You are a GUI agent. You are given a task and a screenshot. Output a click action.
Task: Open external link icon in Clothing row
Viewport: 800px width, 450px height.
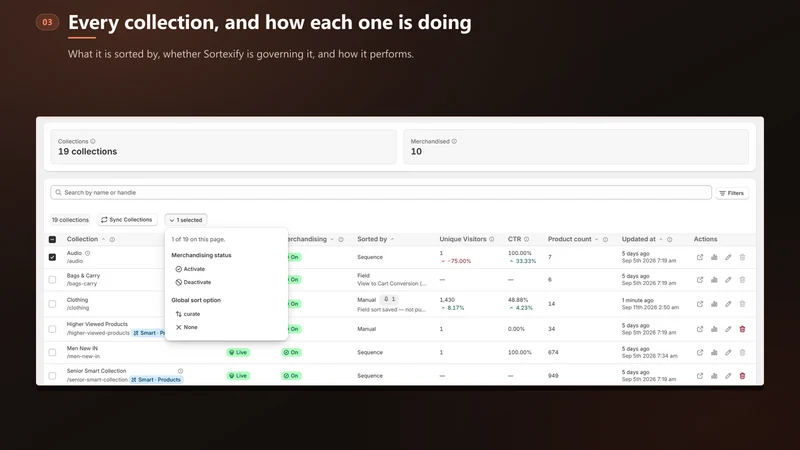[x=699, y=304]
